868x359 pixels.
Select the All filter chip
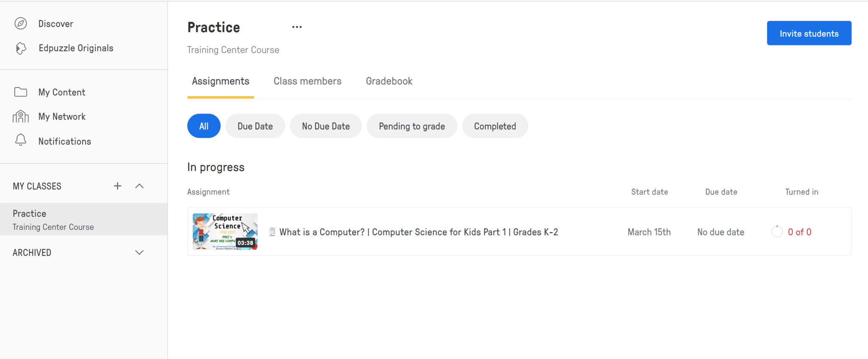click(204, 126)
